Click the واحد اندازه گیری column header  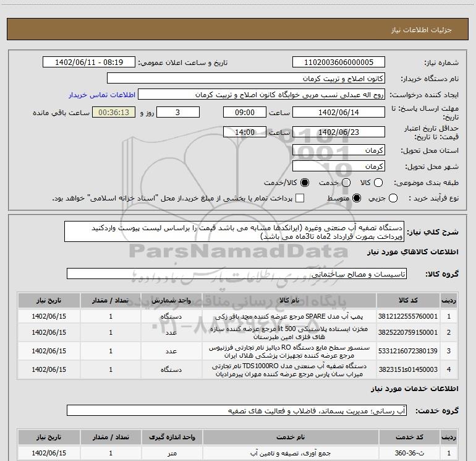[x=172, y=437]
